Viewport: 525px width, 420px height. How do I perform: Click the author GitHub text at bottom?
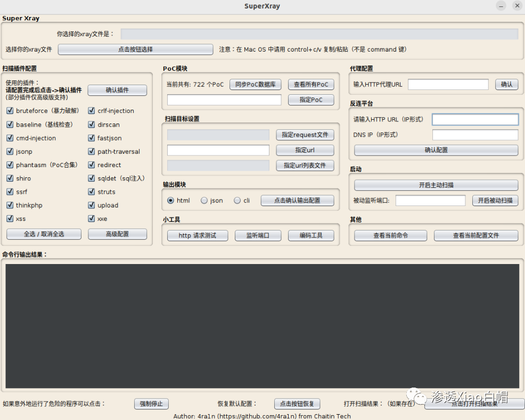tap(262, 416)
